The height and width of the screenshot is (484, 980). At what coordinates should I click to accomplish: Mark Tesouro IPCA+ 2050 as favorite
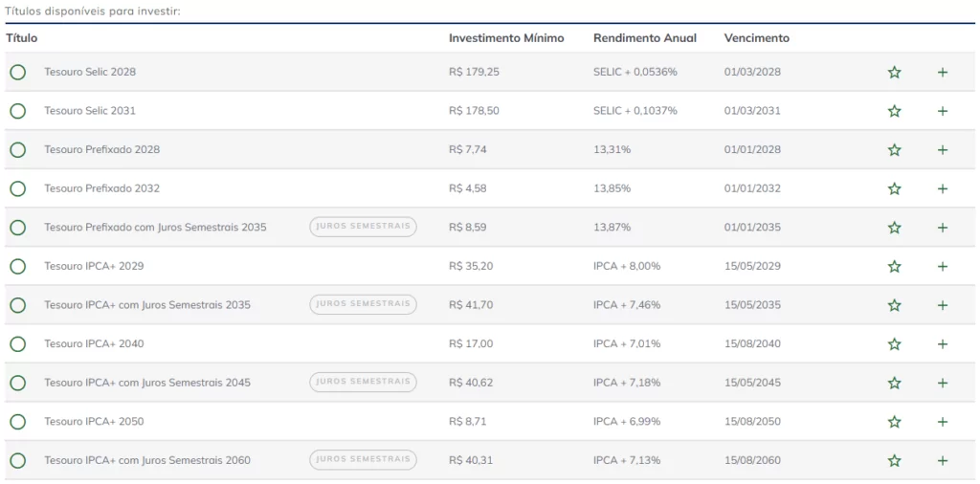[894, 422]
